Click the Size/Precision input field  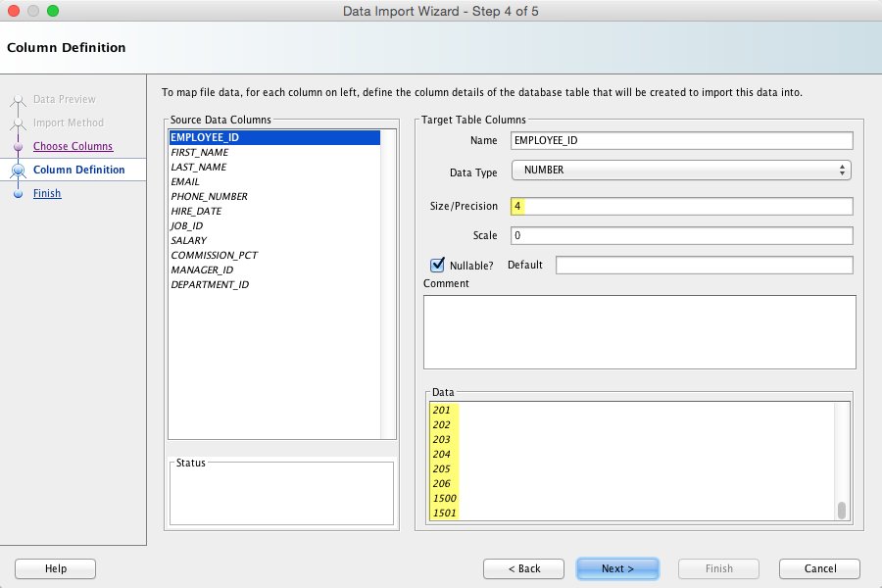pyautogui.click(x=682, y=206)
